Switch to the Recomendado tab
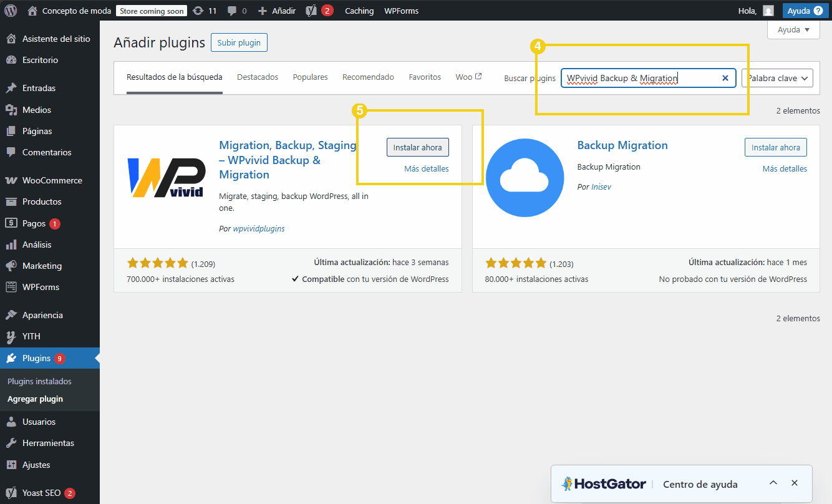 [x=368, y=77]
